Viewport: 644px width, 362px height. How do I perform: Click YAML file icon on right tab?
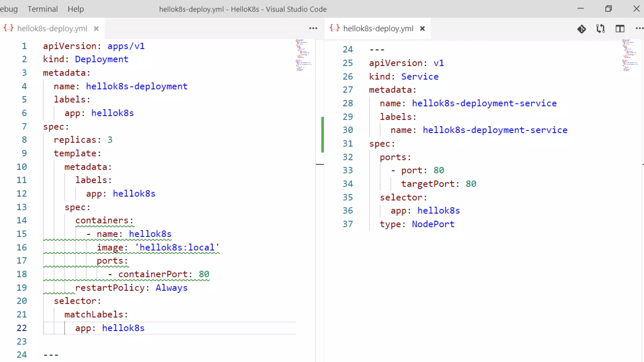[335, 28]
